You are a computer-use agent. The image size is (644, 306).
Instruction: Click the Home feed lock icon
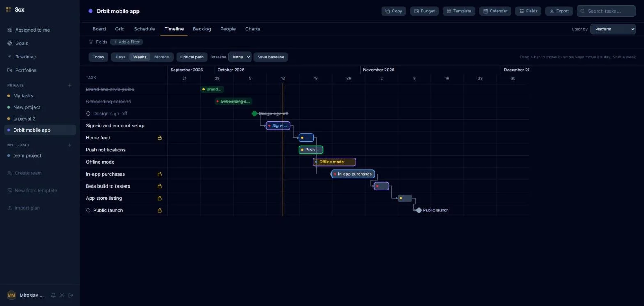[160, 138]
